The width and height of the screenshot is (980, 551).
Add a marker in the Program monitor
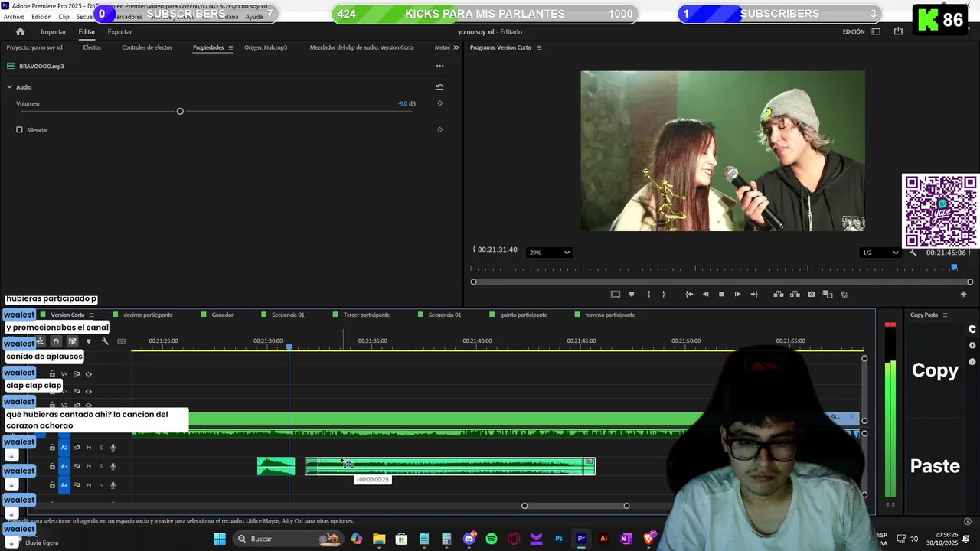pyautogui.click(x=631, y=294)
